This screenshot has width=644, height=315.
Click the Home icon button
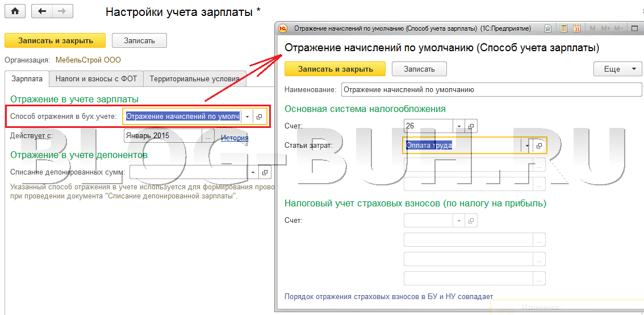15,11
